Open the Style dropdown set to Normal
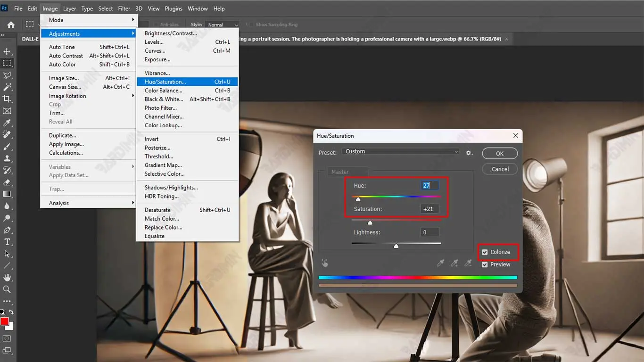The width and height of the screenshot is (644, 362). pos(223,25)
